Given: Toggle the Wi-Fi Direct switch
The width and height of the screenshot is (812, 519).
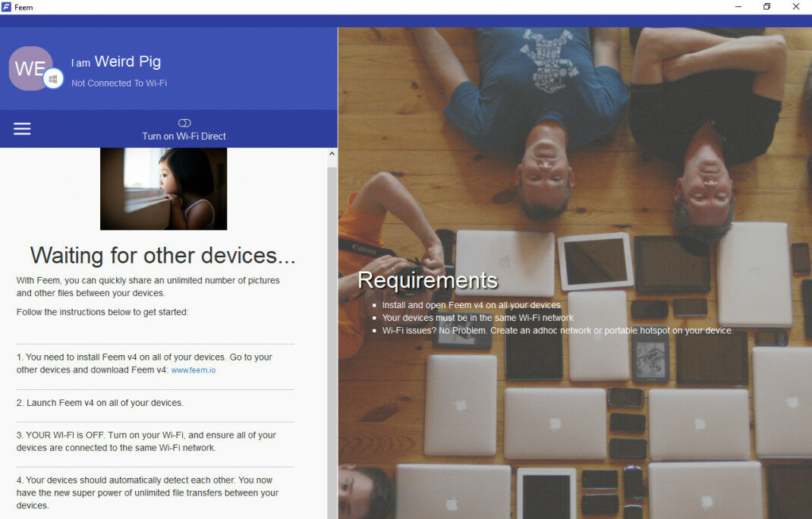Looking at the screenshot, I should pos(184,123).
